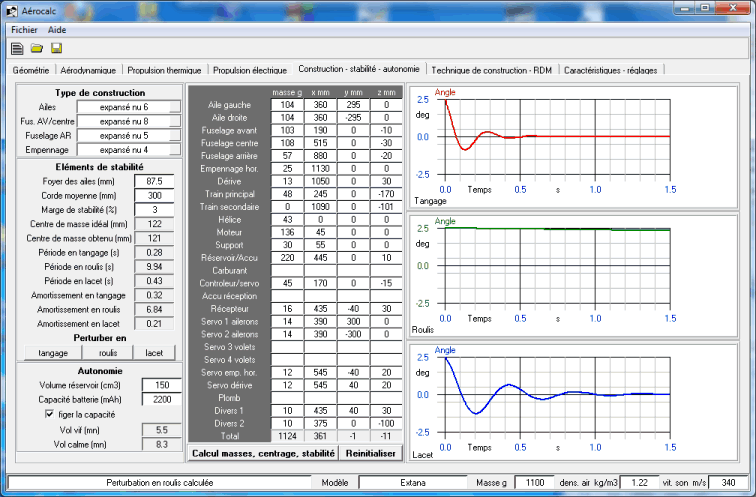The image size is (756, 497).
Task: Click the Volume réservoir input field
Action: point(162,385)
